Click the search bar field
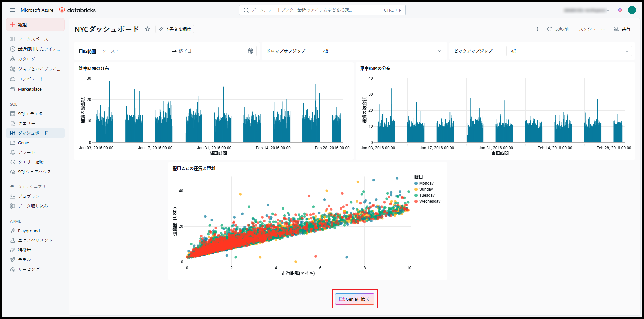Viewport: 644px width, 319px height. (x=317, y=10)
